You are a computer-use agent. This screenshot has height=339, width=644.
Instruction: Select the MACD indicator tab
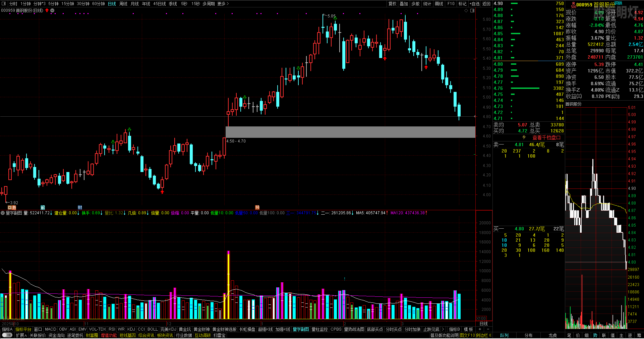50,329
